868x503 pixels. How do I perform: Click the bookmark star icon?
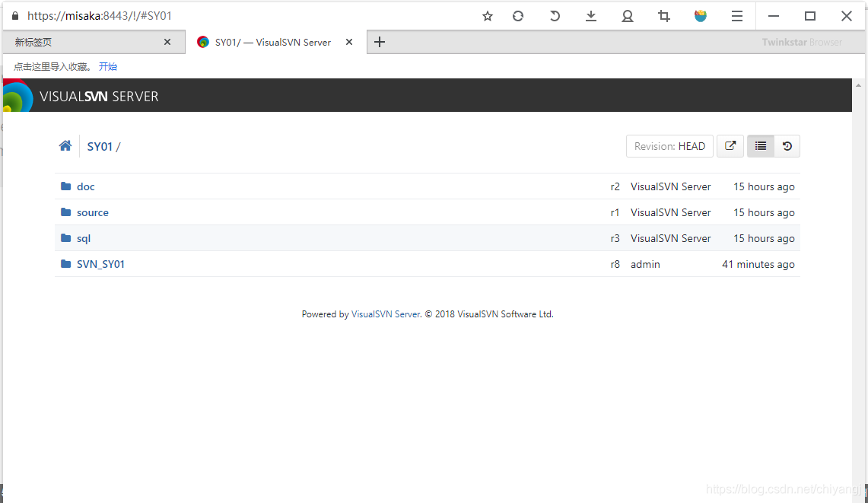[x=487, y=16]
